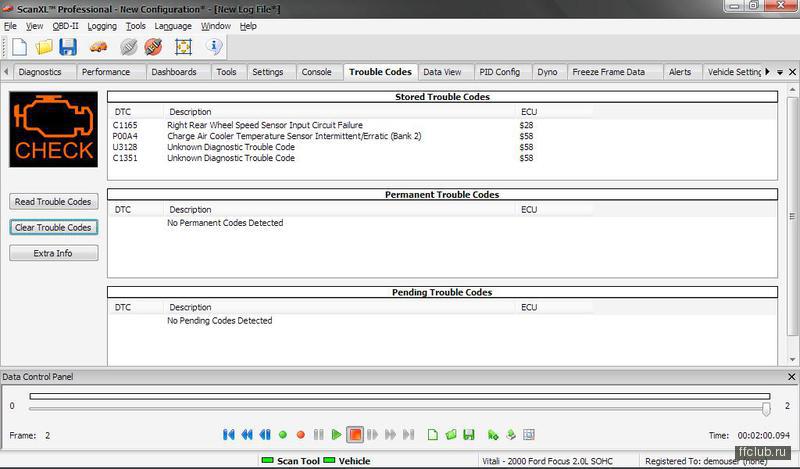Click the red record dot button
The height and width of the screenshot is (469, 800).
[300, 435]
